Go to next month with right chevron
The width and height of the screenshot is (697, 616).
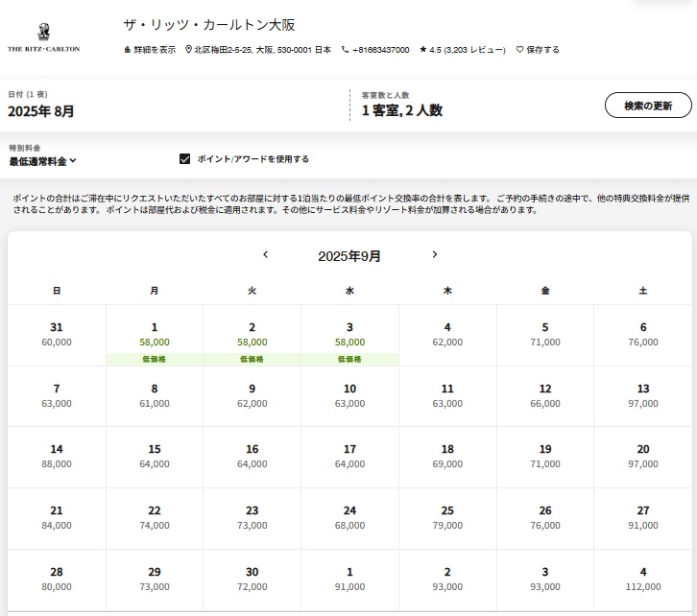pos(435,254)
